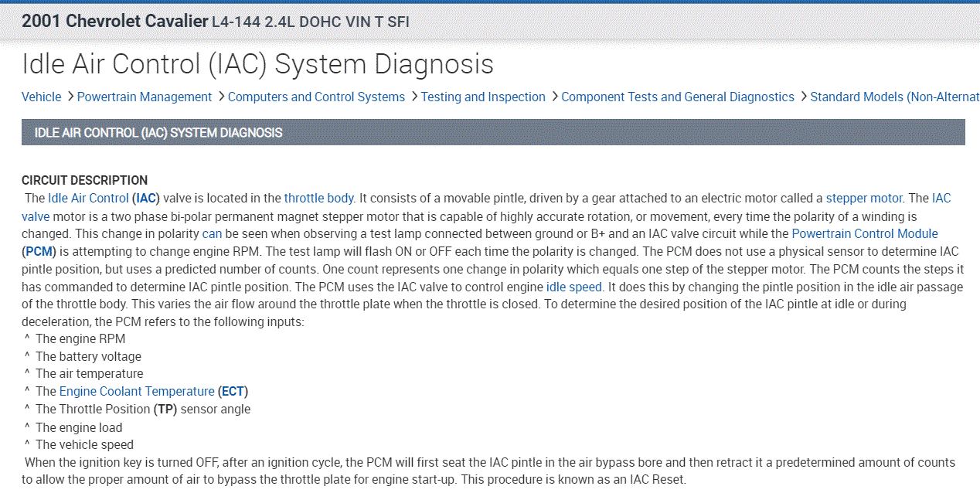The width and height of the screenshot is (980, 493).
Task: Click the chevron after the Vehicle breadcrumb
Action: (x=70, y=97)
